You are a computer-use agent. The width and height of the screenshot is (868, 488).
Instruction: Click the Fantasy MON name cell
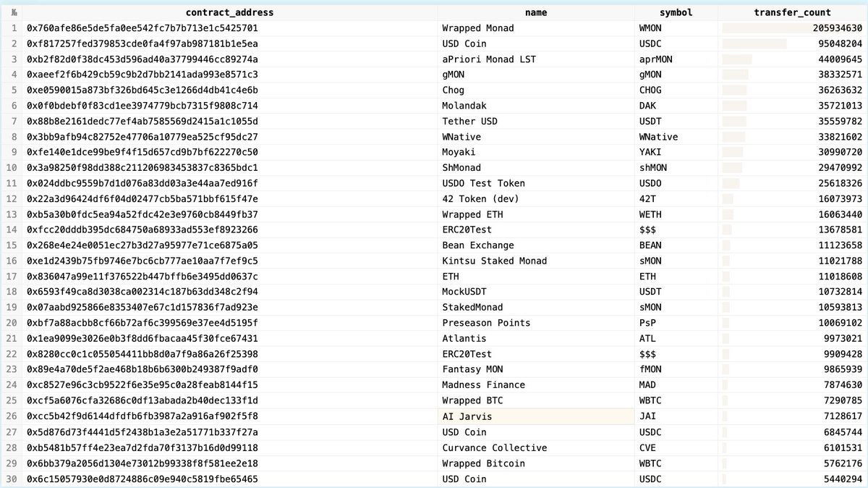click(x=536, y=369)
